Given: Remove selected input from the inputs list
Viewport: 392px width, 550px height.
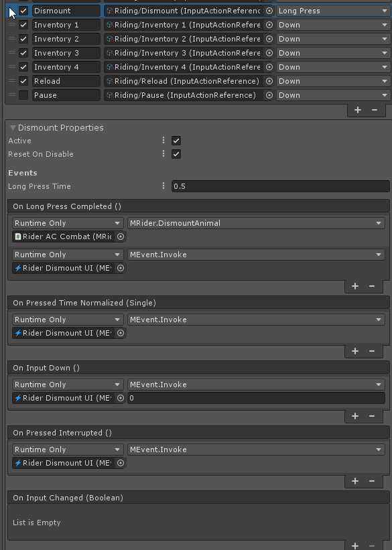Looking at the screenshot, I should click(375, 110).
